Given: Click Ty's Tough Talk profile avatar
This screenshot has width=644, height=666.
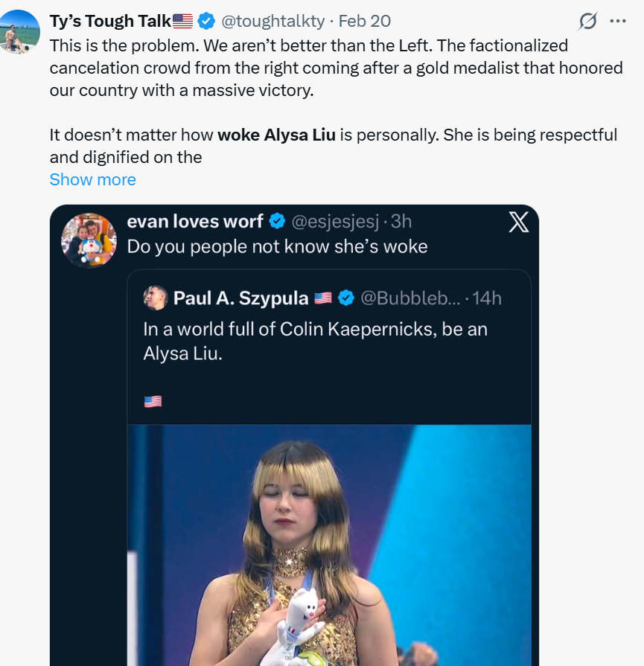Looking at the screenshot, I should coord(20,31).
